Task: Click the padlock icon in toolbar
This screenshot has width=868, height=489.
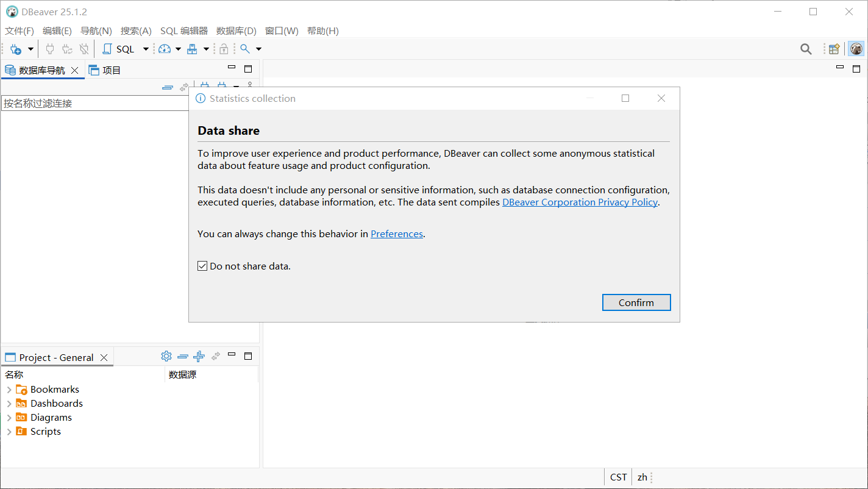Action: tap(224, 49)
